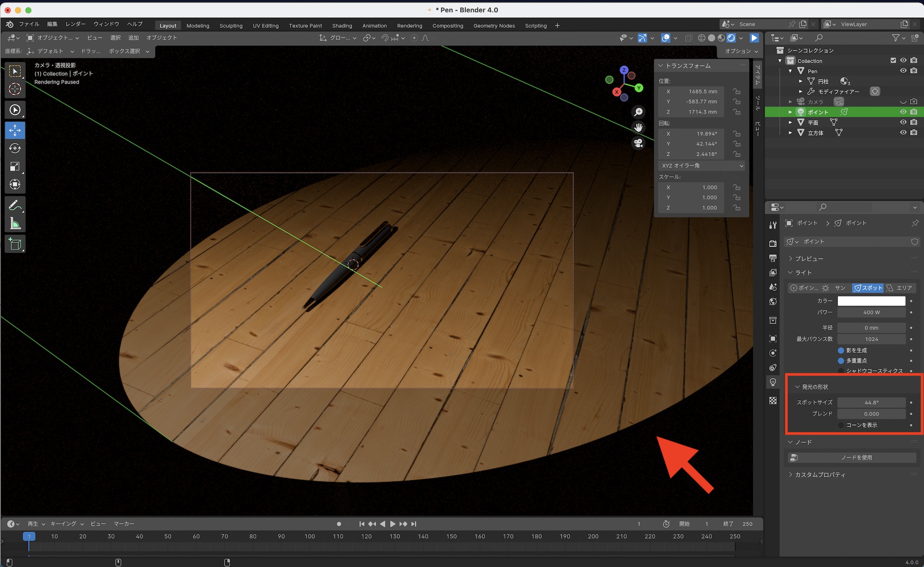Click the スポットサイズ 44.8° field
The width and height of the screenshot is (924, 567).
[871, 403]
